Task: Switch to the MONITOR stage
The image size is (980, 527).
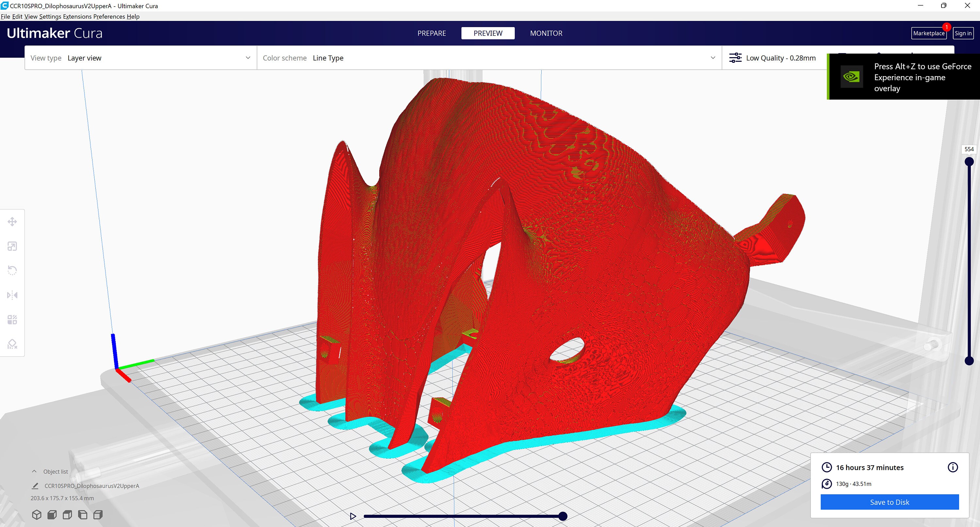Action: [546, 33]
